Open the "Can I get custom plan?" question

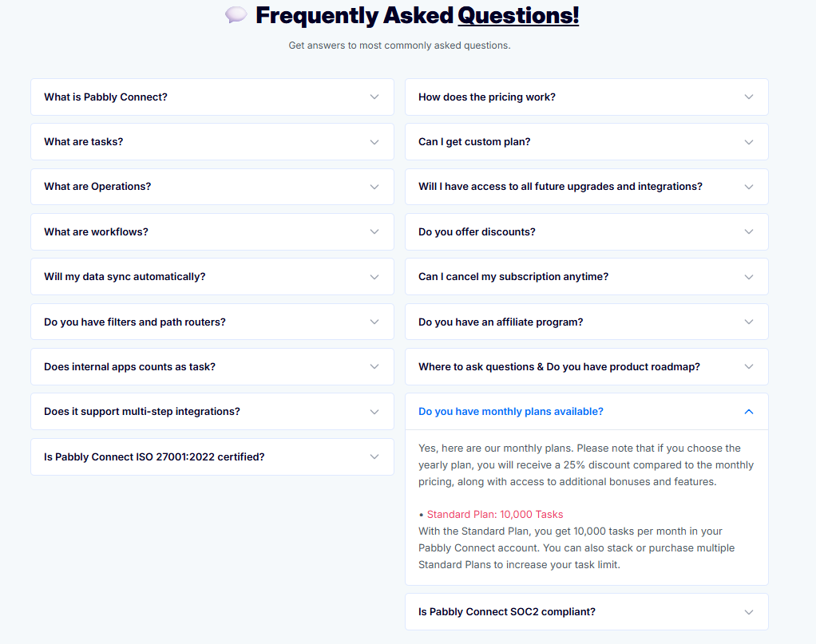click(587, 142)
